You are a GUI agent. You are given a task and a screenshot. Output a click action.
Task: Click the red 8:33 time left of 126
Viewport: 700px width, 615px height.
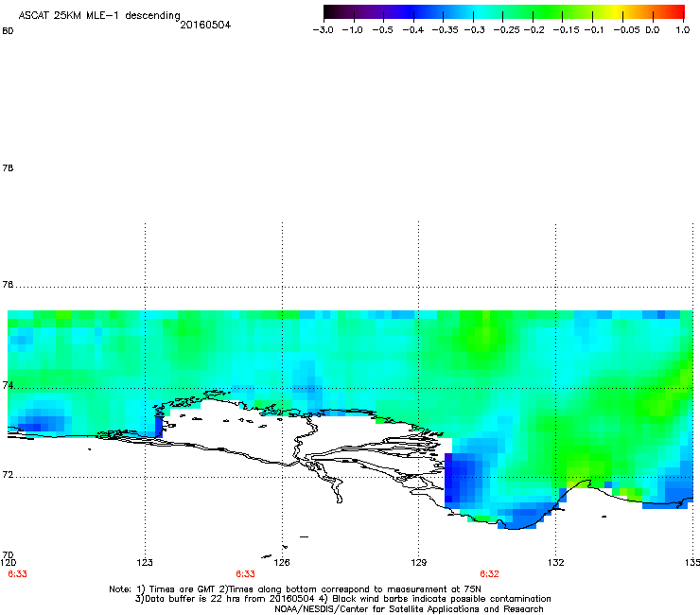click(x=246, y=574)
